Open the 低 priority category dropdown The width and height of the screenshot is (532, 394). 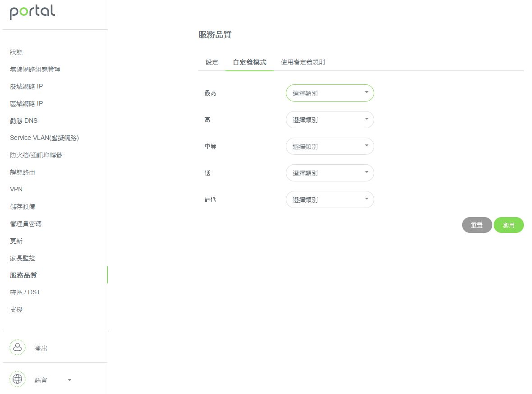(330, 173)
